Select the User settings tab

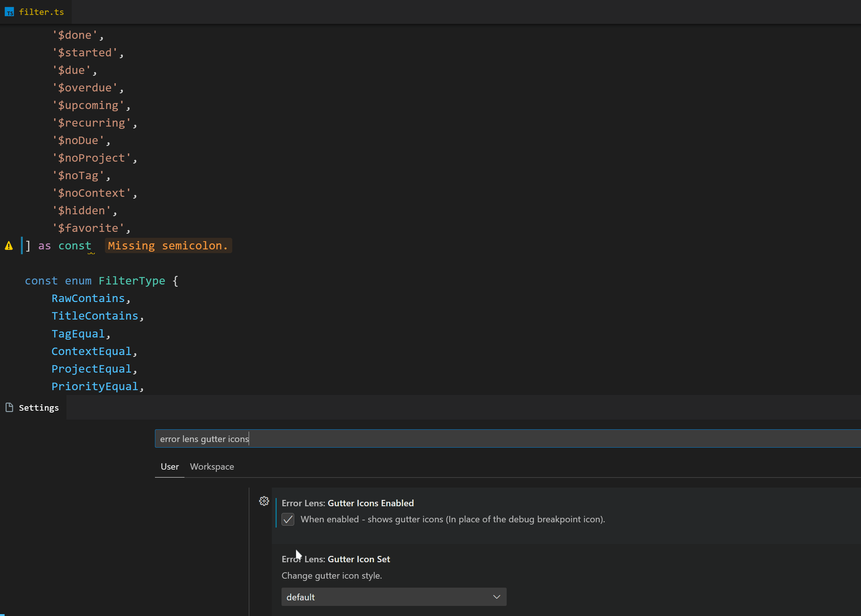(170, 467)
